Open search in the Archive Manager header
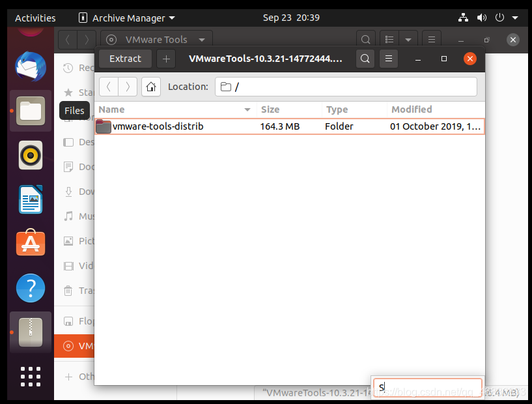This screenshot has width=532, height=404. point(365,59)
